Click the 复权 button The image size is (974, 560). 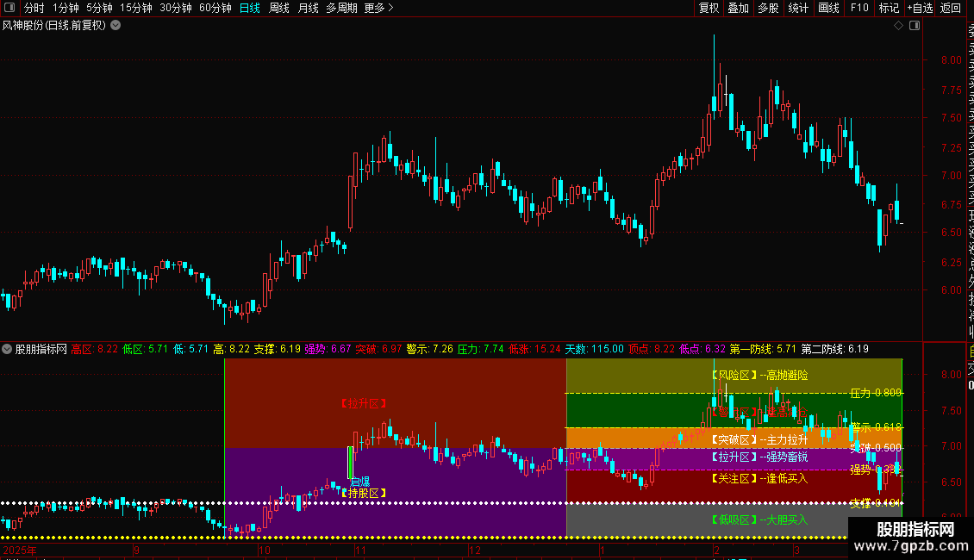coord(709,8)
